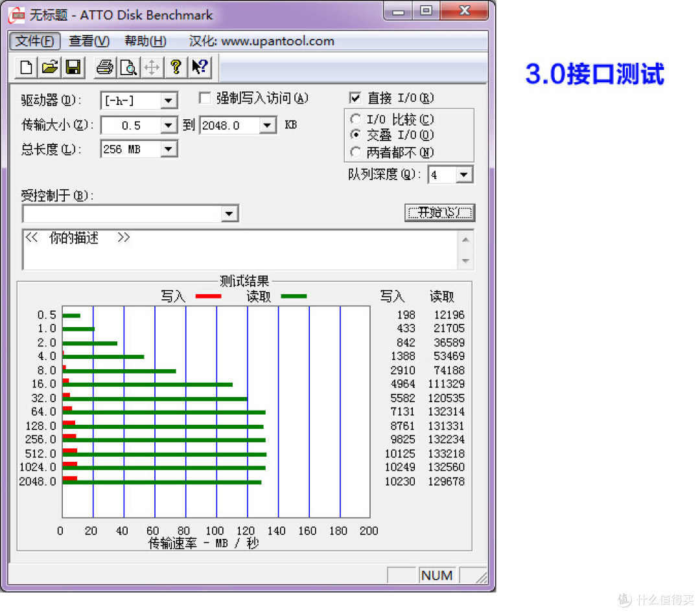
Task: Open the 文件(F) menu
Action: [x=35, y=41]
